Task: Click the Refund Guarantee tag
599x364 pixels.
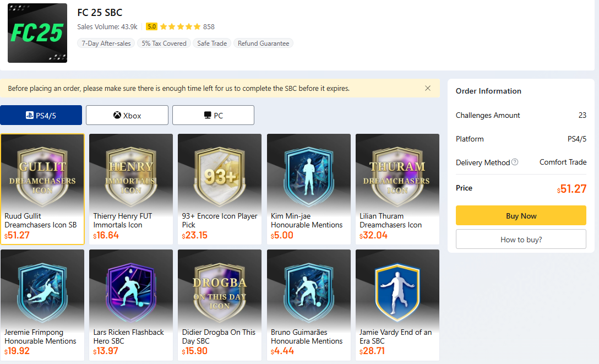Action: click(263, 43)
